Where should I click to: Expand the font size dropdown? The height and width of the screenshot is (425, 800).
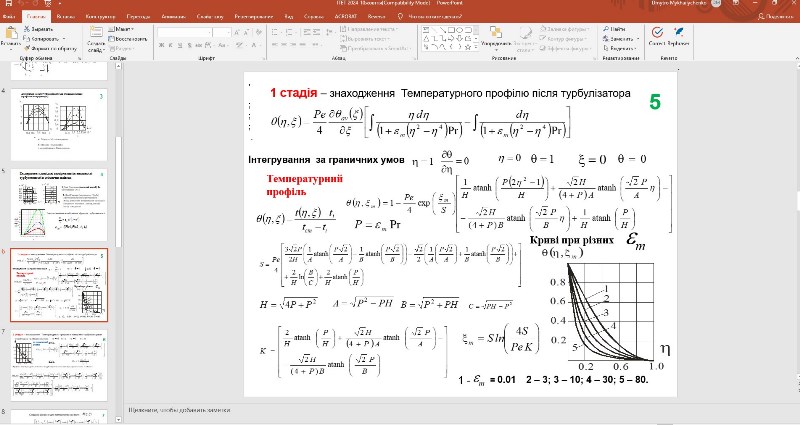point(229,33)
